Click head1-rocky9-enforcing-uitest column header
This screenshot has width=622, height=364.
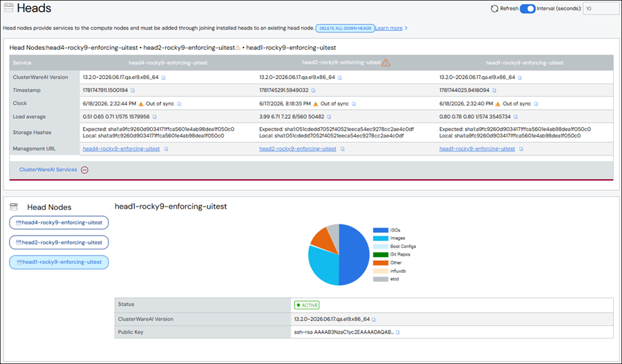525,63
